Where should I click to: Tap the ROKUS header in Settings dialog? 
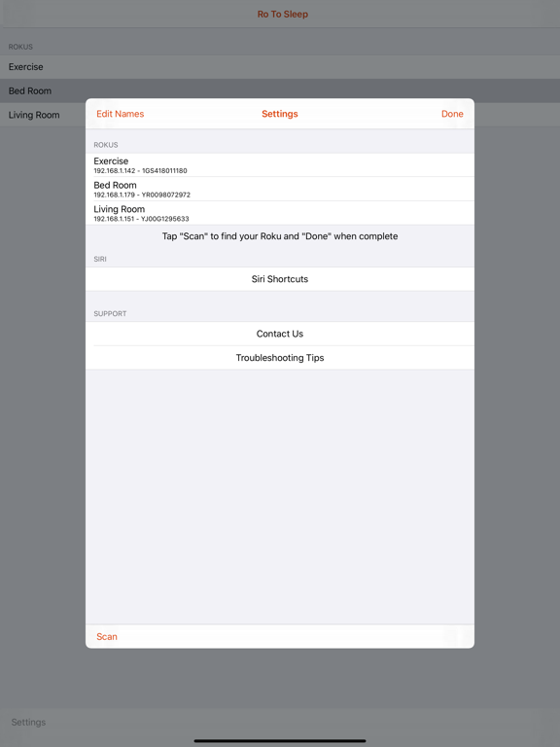click(x=106, y=145)
